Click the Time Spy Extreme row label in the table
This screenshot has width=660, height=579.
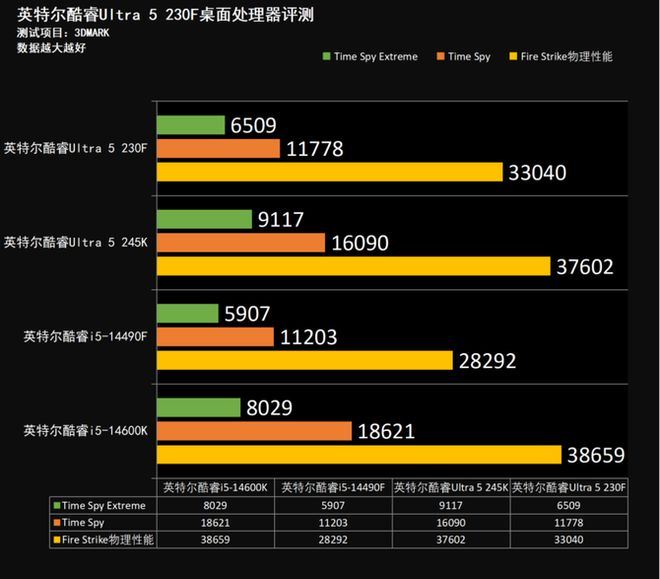point(104,506)
